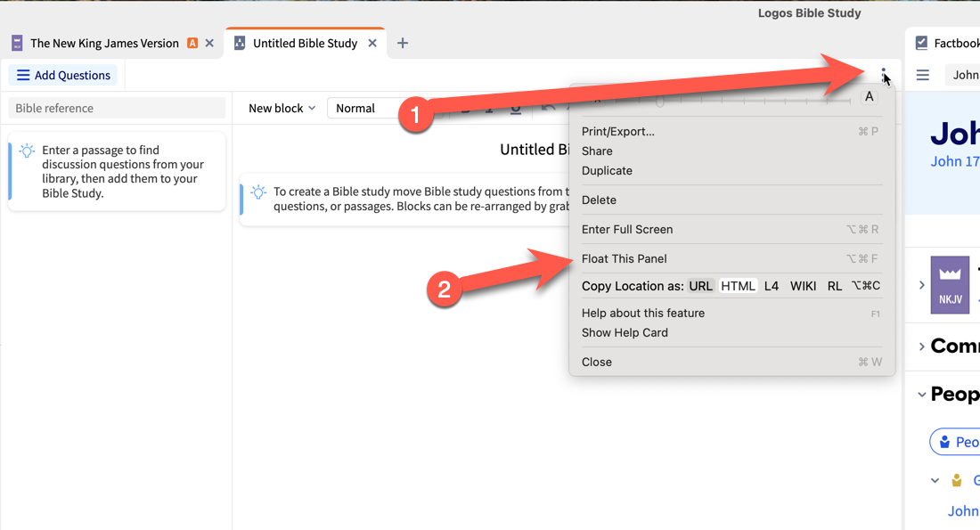Click the undo arrow in editor toolbar
980x530 pixels.
(548, 108)
